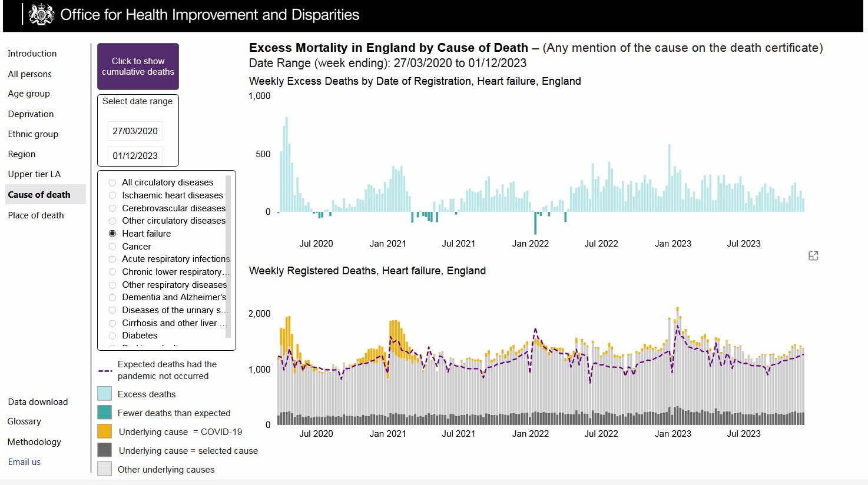This screenshot has width=868, height=485.
Task: Choose the Cancer cause option
Action: point(112,247)
